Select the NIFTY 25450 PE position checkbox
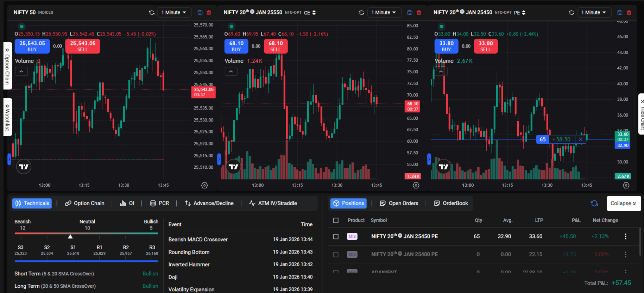This screenshot has height=293, width=644. (336, 237)
